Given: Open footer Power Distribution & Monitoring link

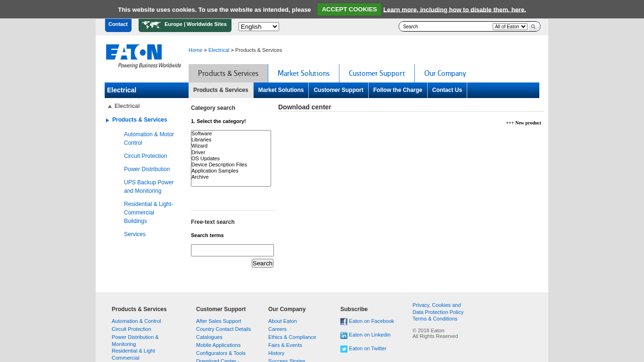Looking at the screenshot, I should coord(135,340).
